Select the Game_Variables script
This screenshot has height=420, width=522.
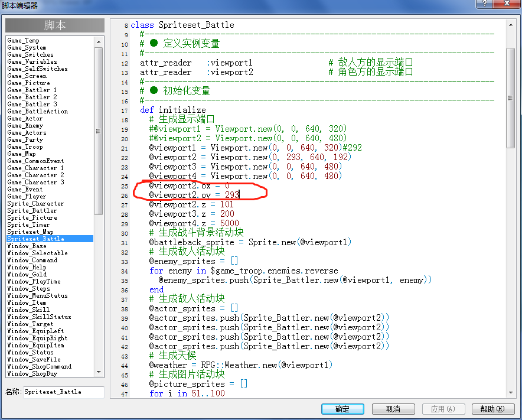[32, 61]
